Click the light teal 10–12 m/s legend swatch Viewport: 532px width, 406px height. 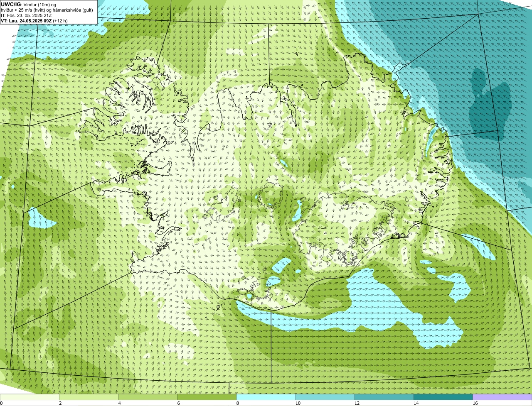[x=325, y=397]
